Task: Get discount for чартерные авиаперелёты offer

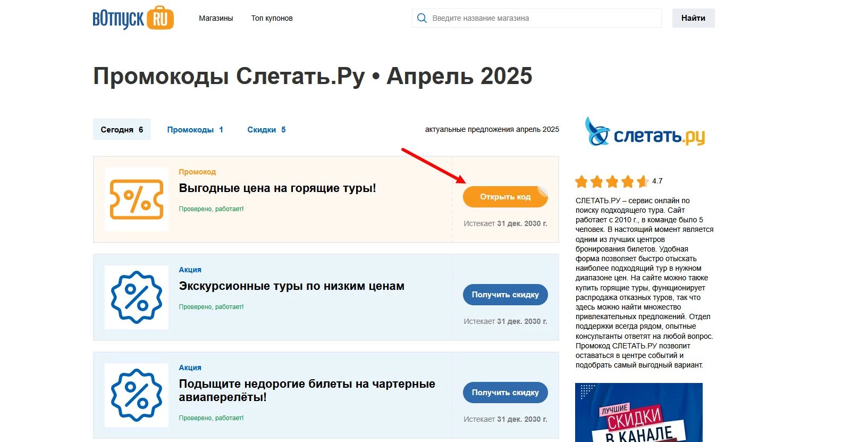Action: point(505,393)
